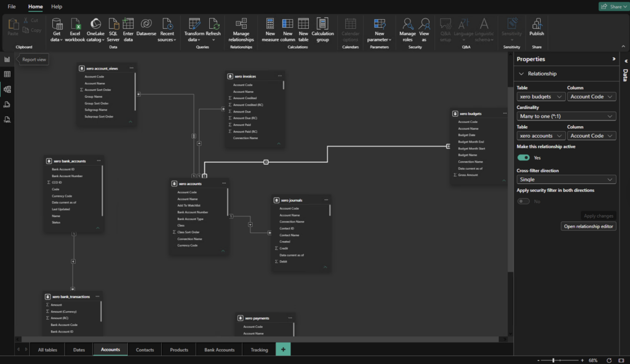The height and width of the screenshot is (364, 630).
Task: Connect to Dataverse
Action: click(x=146, y=27)
